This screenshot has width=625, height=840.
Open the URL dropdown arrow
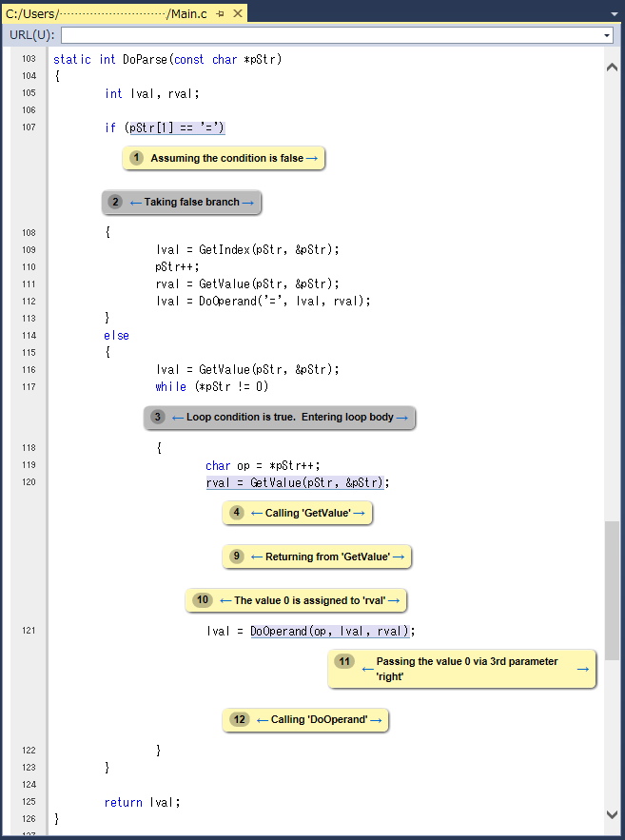pos(607,35)
